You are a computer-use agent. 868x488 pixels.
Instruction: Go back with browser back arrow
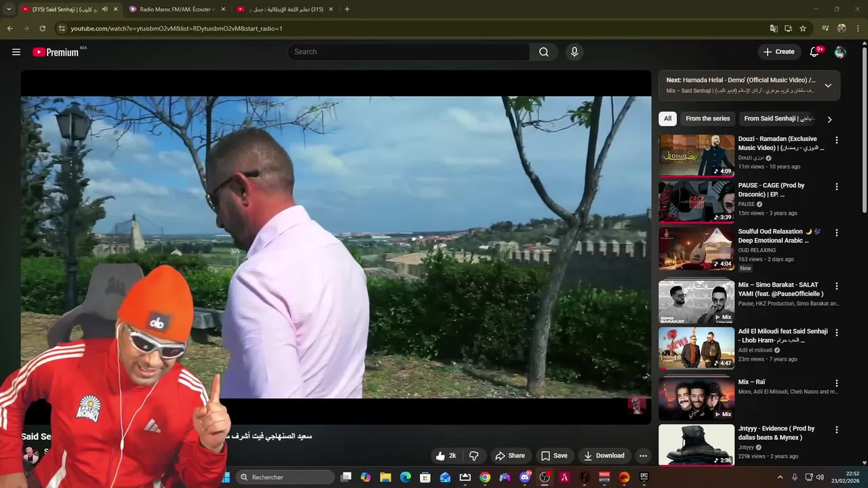click(x=10, y=28)
